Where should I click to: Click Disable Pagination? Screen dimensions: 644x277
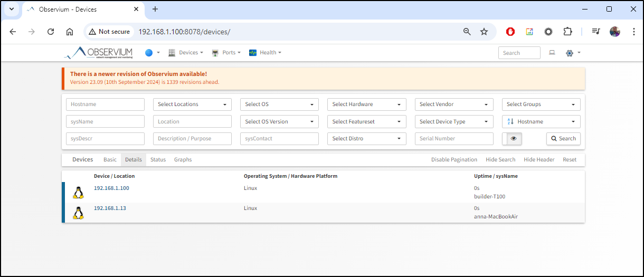pyautogui.click(x=454, y=159)
